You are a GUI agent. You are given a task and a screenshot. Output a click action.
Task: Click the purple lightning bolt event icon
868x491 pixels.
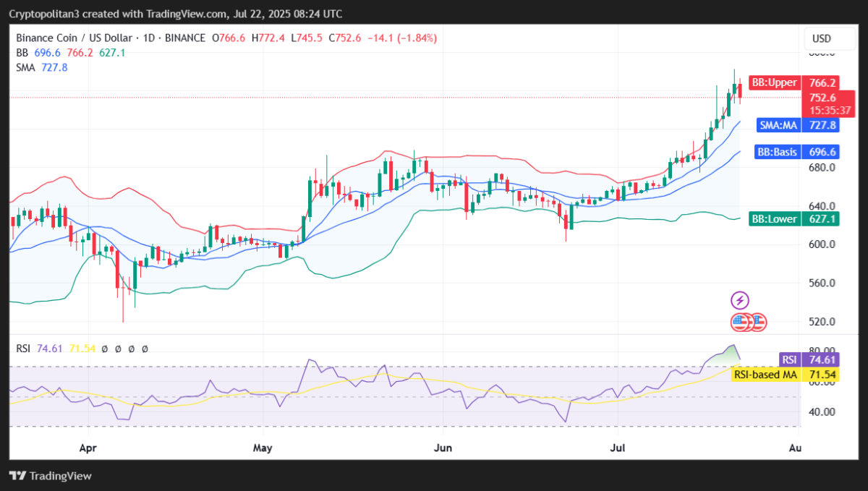pos(740,300)
